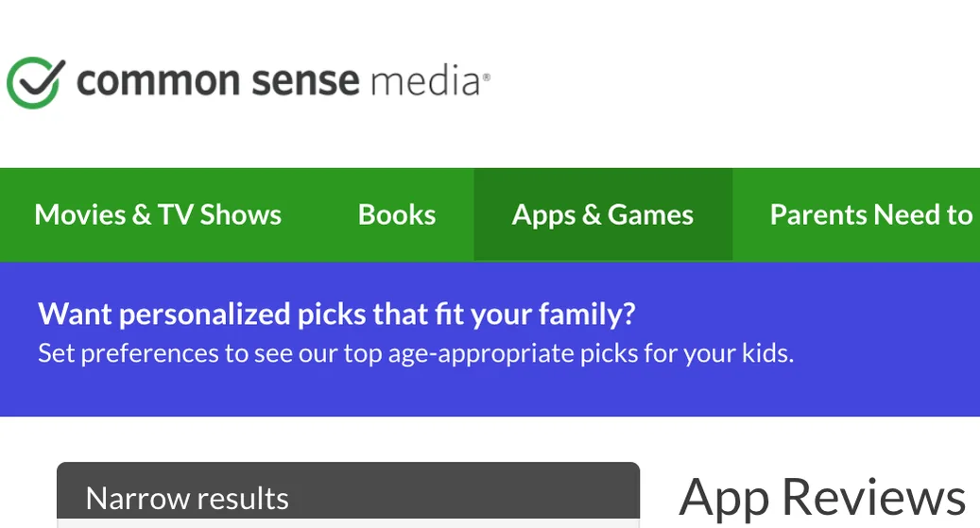Click the registered trademark symbol after media
This screenshot has height=528, width=980.
click(x=487, y=77)
